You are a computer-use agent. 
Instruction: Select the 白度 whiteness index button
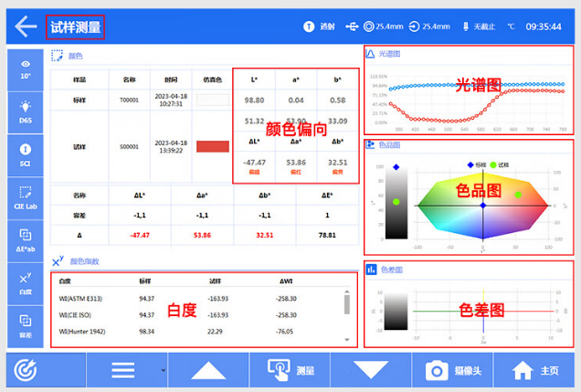(x=25, y=281)
